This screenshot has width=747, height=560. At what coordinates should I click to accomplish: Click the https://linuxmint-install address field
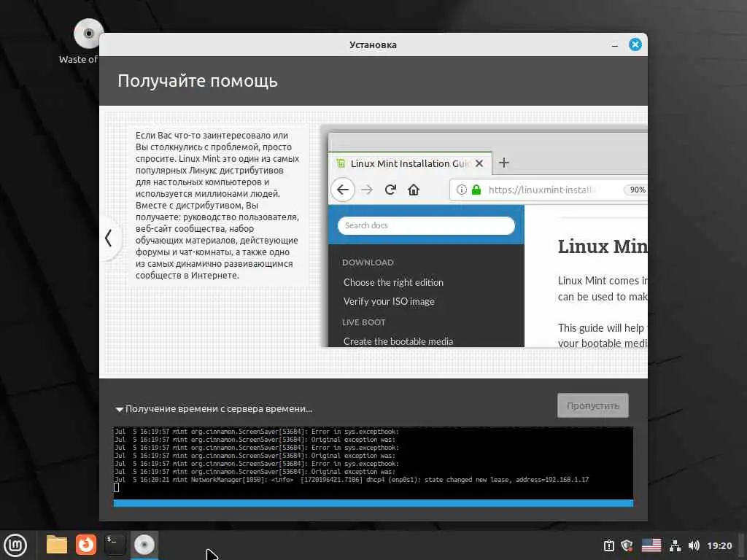[541, 190]
